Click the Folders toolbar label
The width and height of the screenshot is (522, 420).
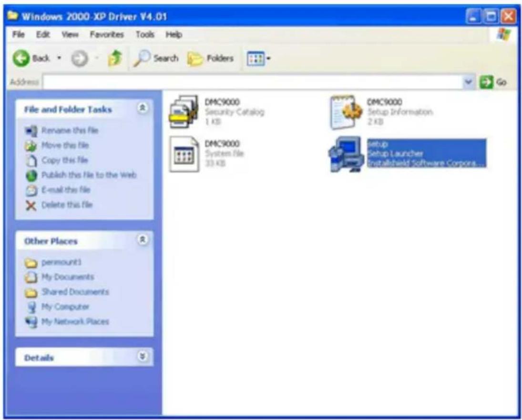click(220, 58)
